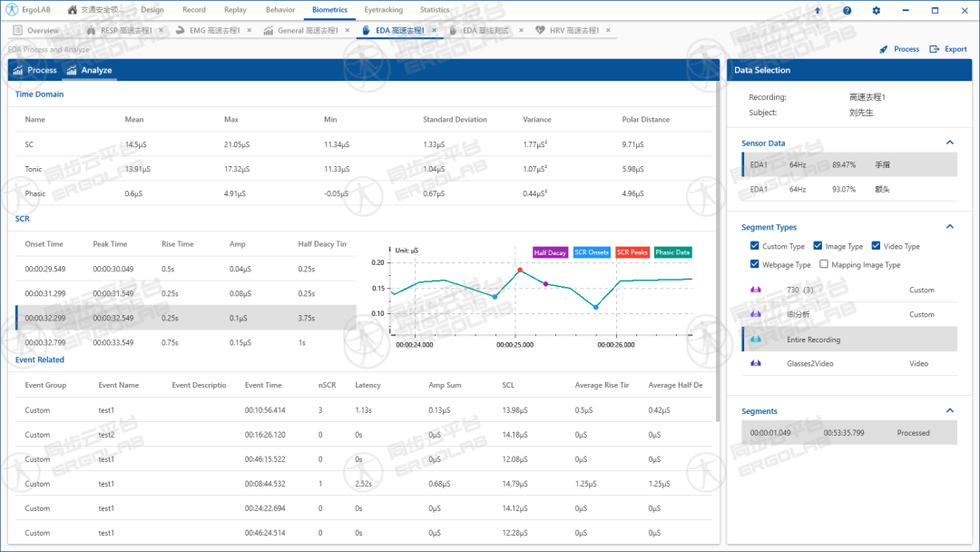Viewport: 980px width, 552px height.
Task: Enable the Mapping Image Type checkbox
Action: tap(824, 264)
